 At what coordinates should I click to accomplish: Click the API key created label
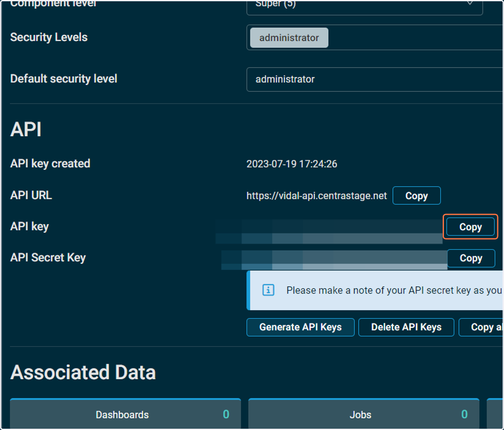(x=50, y=164)
